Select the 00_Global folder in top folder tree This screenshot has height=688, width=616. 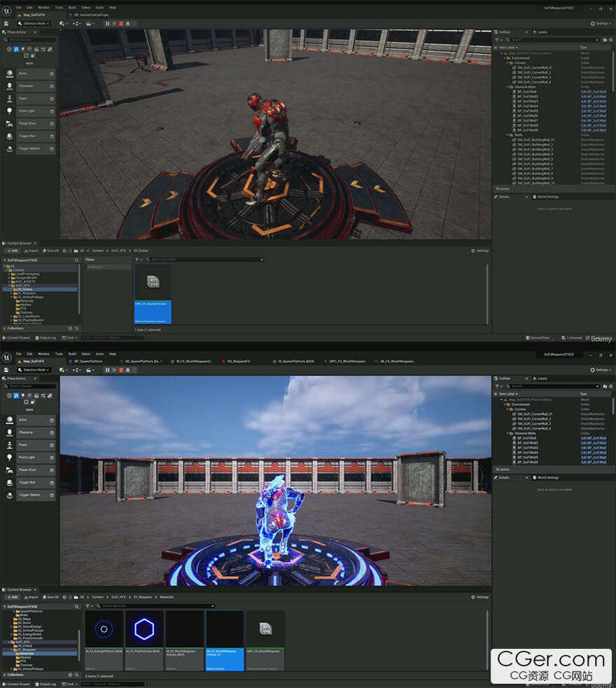pos(41,290)
